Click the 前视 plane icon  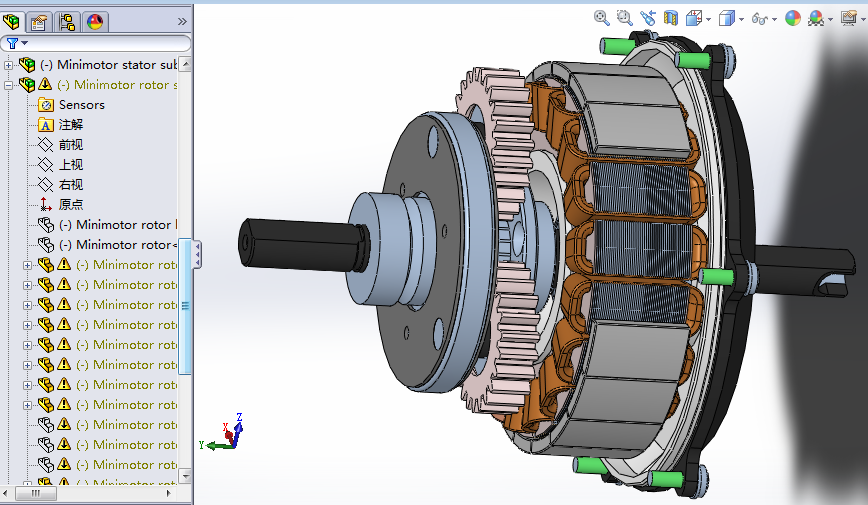(x=45, y=145)
